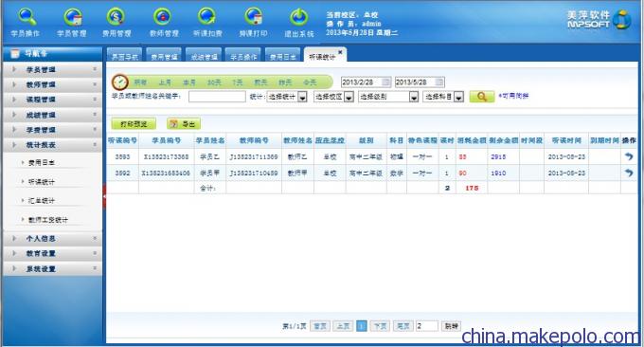The width and height of the screenshot is (644, 347).
Task: Click the 导出 export button
Action: pyautogui.click(x=184, y=124)
